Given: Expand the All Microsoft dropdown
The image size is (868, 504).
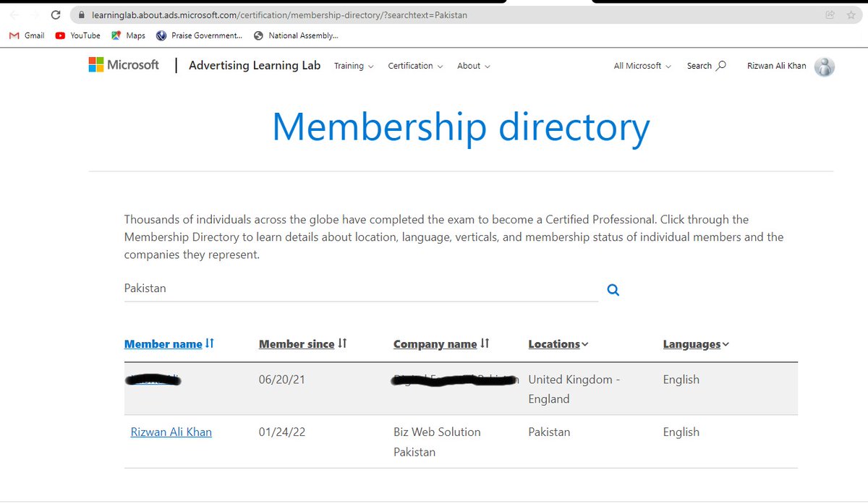Looking at the screenshot, I should (642, 66).
